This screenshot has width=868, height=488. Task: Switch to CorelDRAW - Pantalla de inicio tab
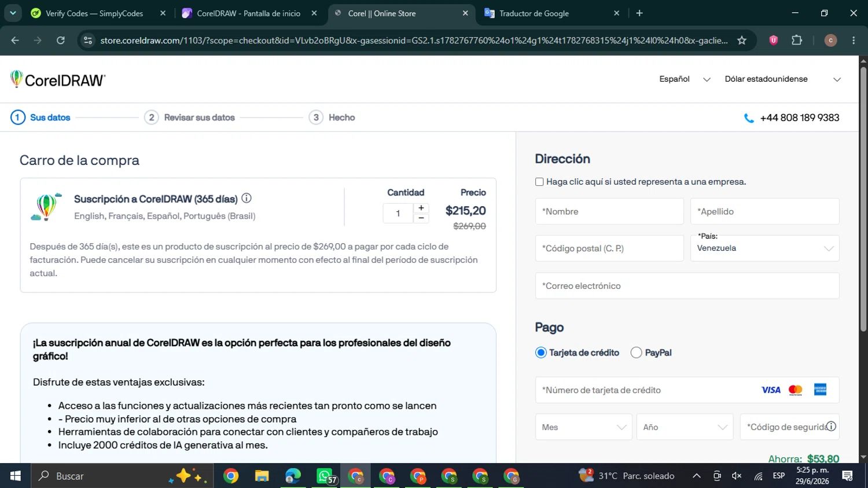(248, 13)
